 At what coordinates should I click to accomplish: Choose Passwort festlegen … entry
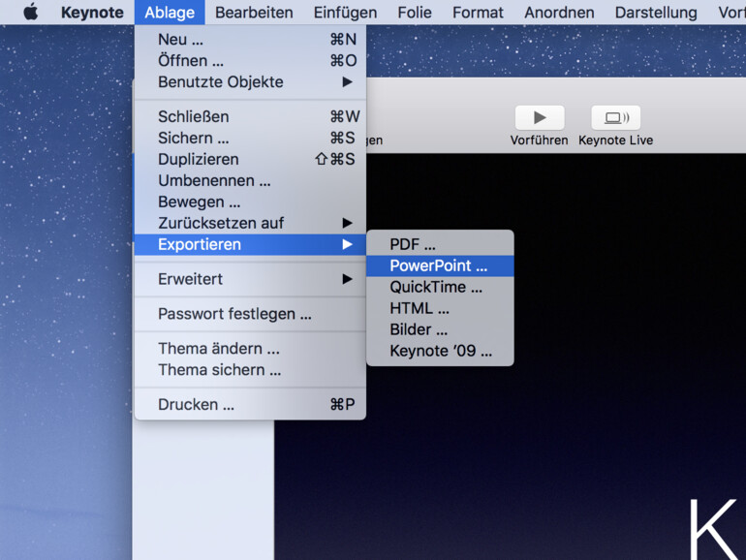point(250,314)
